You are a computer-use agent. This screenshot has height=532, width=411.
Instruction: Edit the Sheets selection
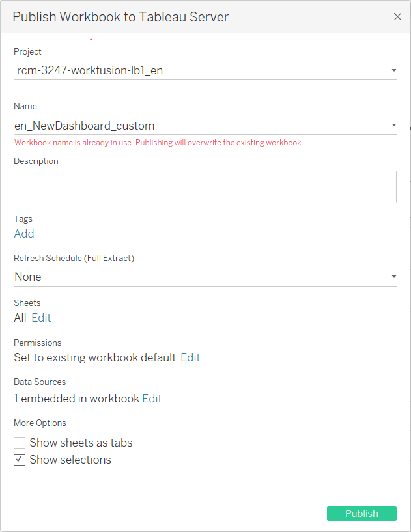coord(41,318)
